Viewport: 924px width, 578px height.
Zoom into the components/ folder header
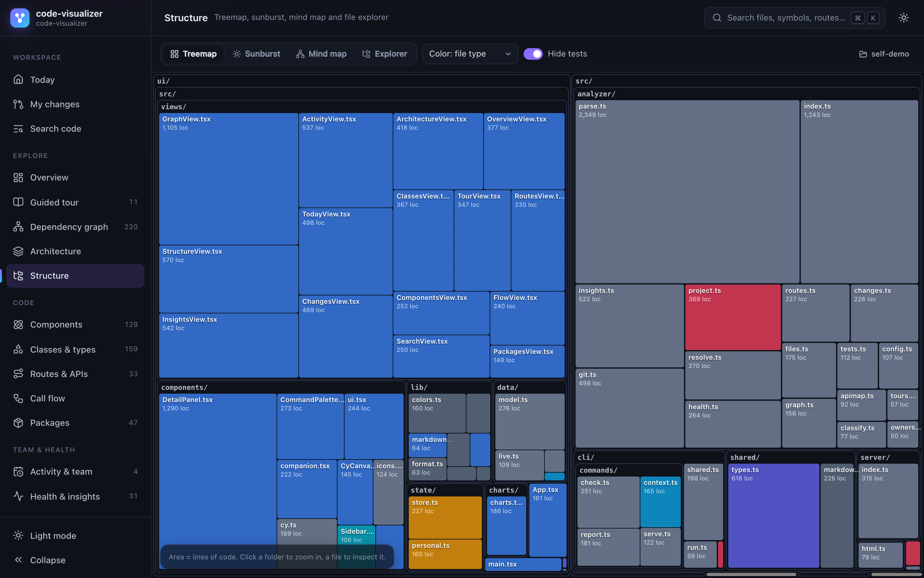281,387
